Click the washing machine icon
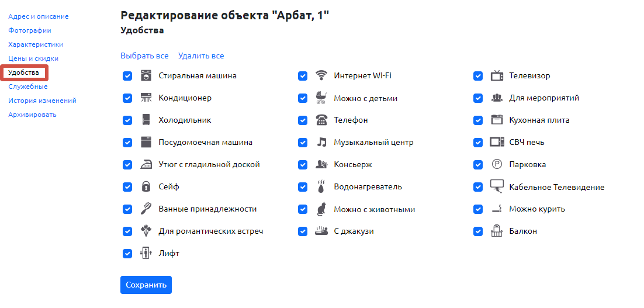Screen dimensions: 644x308 146,76
